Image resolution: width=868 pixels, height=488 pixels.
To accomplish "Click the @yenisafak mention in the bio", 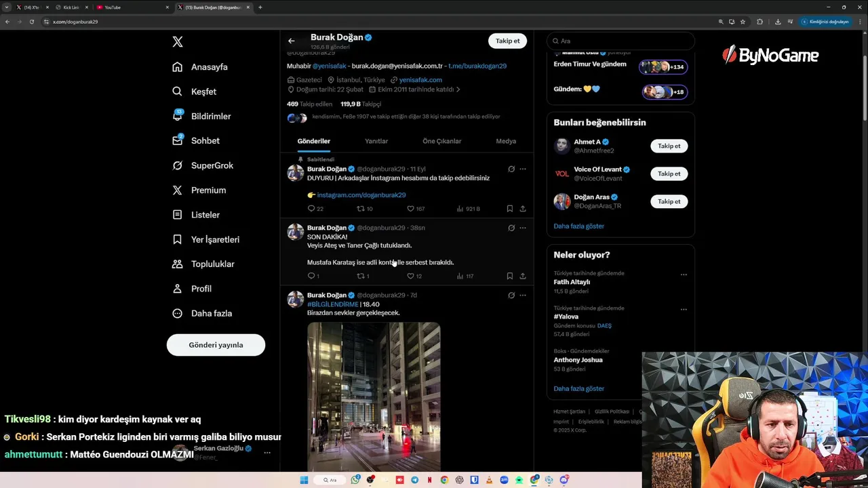I will (x=330, y=66).
